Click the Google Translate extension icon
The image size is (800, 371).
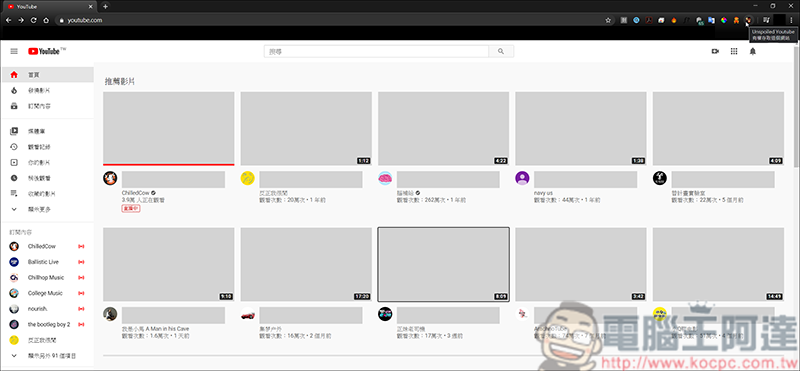click(x=712, y=20)
